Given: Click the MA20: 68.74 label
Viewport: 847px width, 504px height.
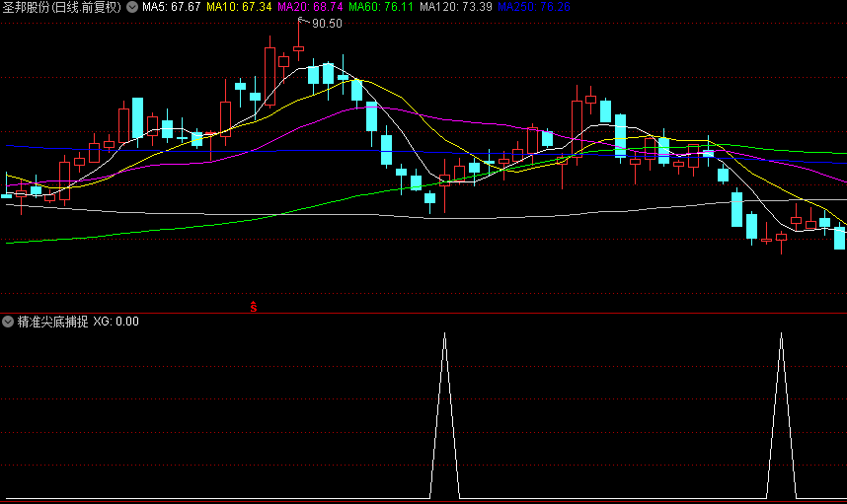Looking at the screenshot, I should [310, 7].
